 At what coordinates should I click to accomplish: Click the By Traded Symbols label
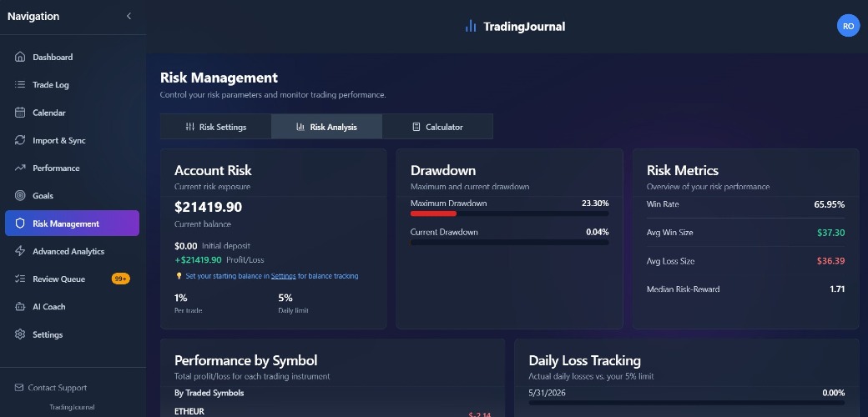209,393
